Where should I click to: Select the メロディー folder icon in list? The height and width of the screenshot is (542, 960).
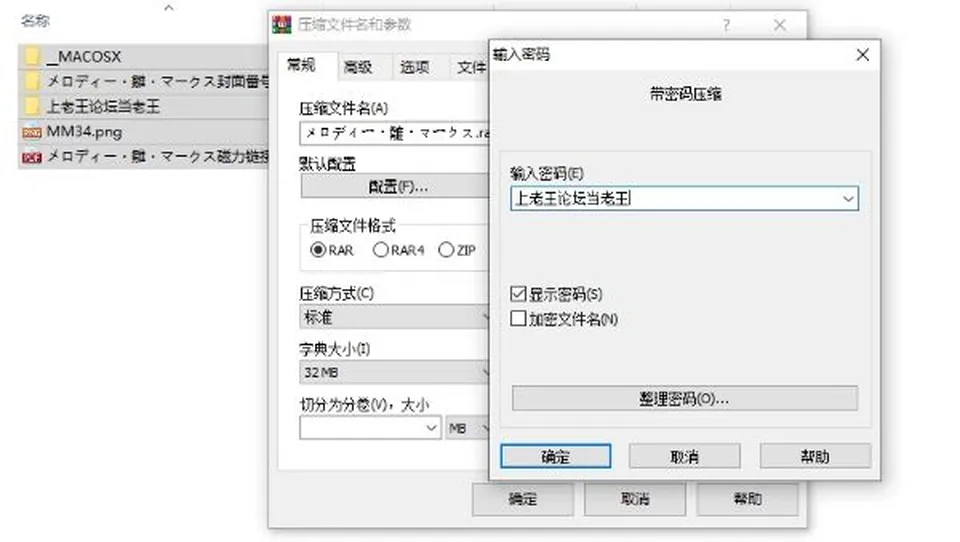pos(32,81)
